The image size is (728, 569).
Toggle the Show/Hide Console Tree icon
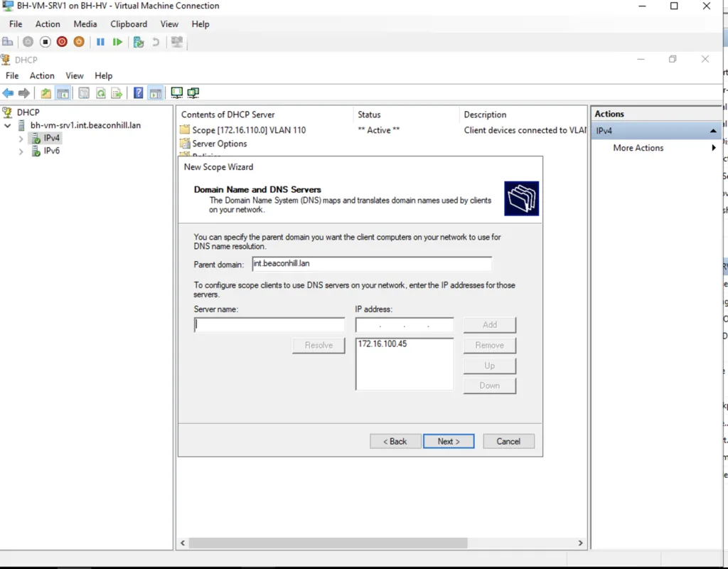click(63, 93)
